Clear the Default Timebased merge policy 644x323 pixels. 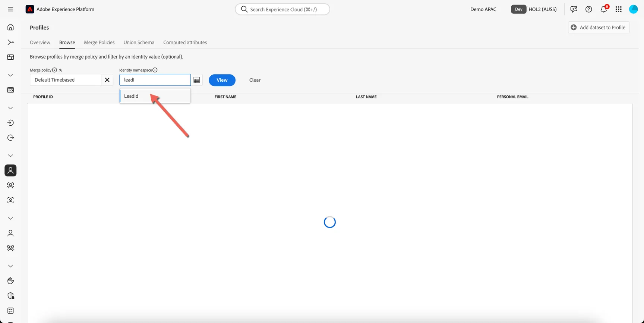point(107,80)
